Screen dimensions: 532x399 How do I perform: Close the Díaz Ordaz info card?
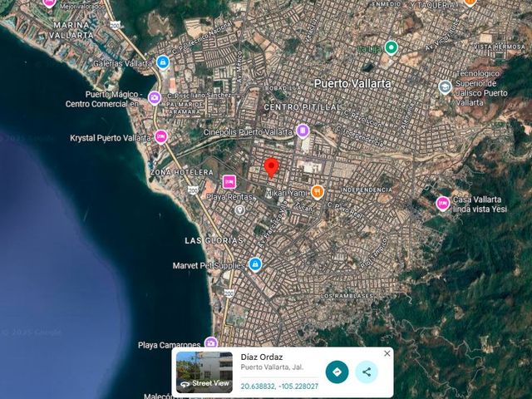(387, 353)
